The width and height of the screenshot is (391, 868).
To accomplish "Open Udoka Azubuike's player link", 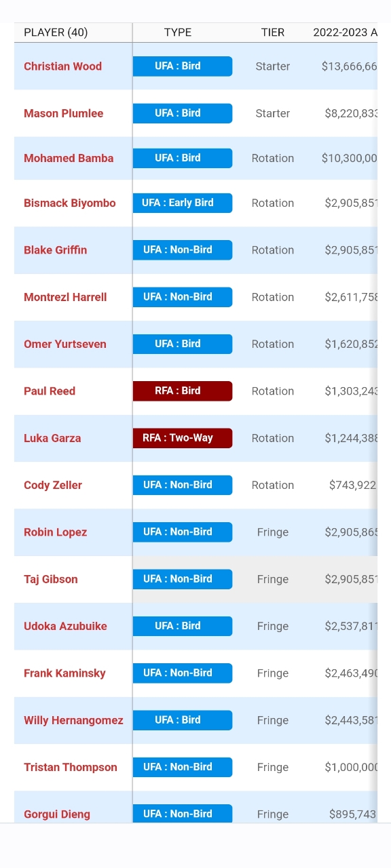I will [65, 626].
